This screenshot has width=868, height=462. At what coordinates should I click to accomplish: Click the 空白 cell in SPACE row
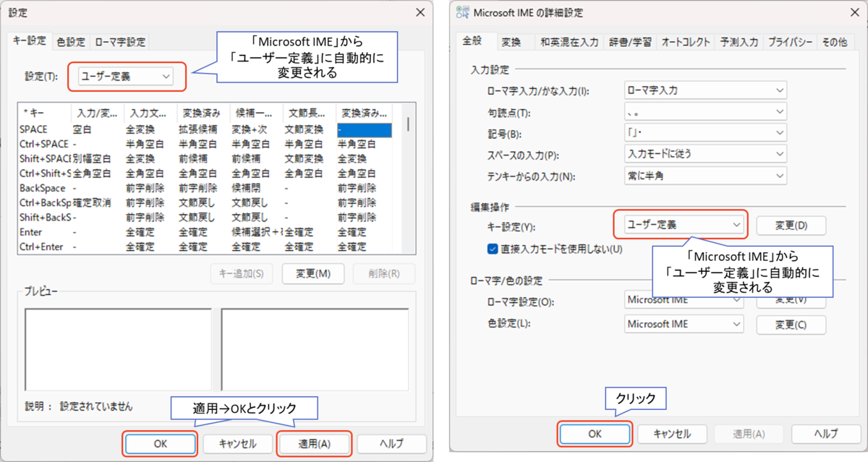click(x=82, y=129)
